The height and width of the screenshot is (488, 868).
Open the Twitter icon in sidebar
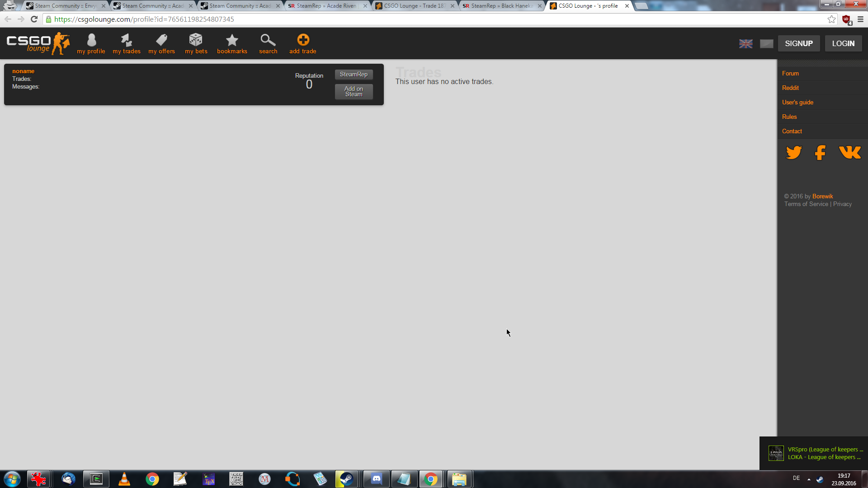point(794,153)
